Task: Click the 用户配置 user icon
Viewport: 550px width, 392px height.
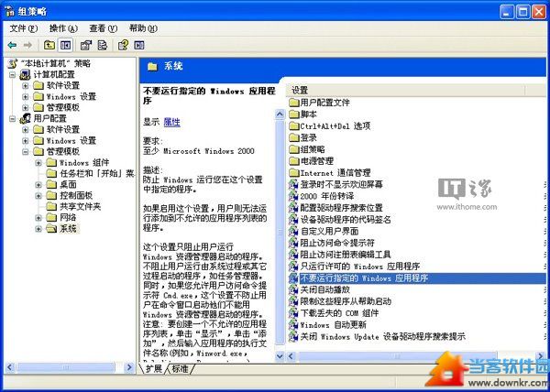Action: tap(26, 118)
